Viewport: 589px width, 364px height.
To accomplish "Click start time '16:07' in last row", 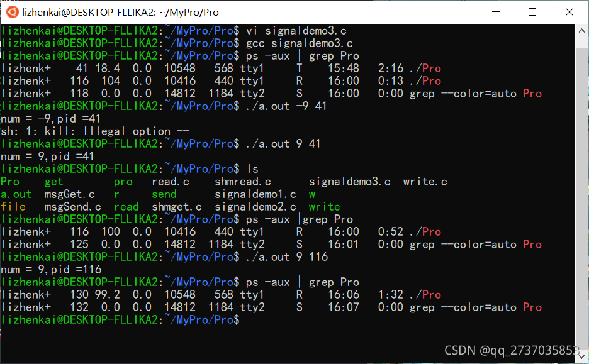I will click(344, 307).
